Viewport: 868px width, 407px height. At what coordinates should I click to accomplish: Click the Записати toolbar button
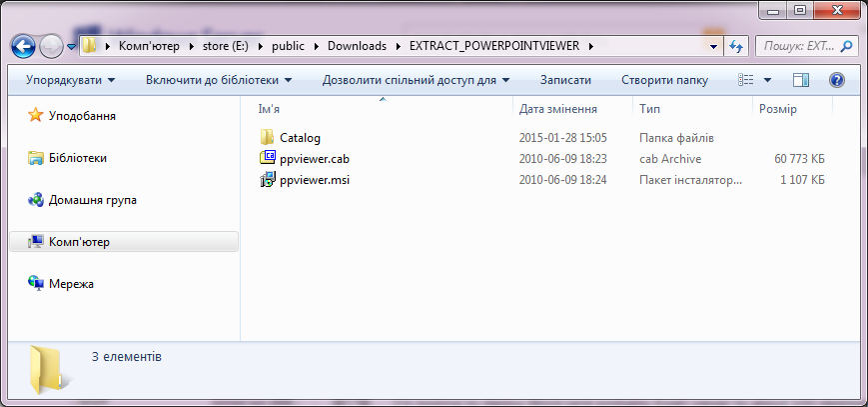[565, 80]
